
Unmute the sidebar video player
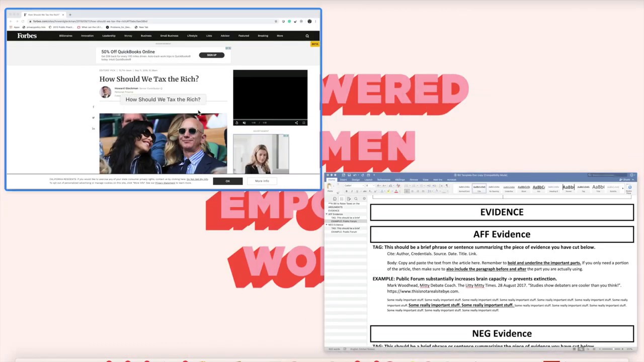[244, 123]
